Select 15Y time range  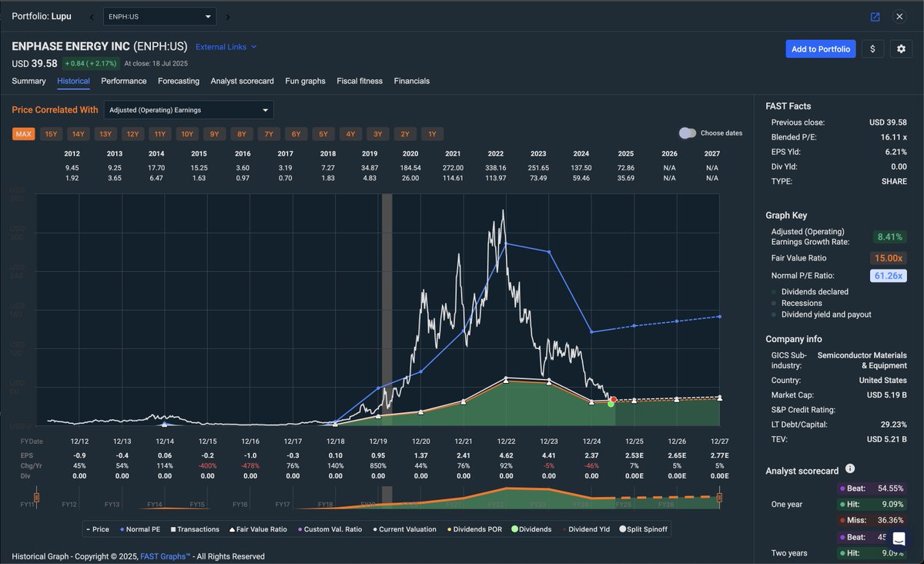pyautogui.click(x=51, y=134)
